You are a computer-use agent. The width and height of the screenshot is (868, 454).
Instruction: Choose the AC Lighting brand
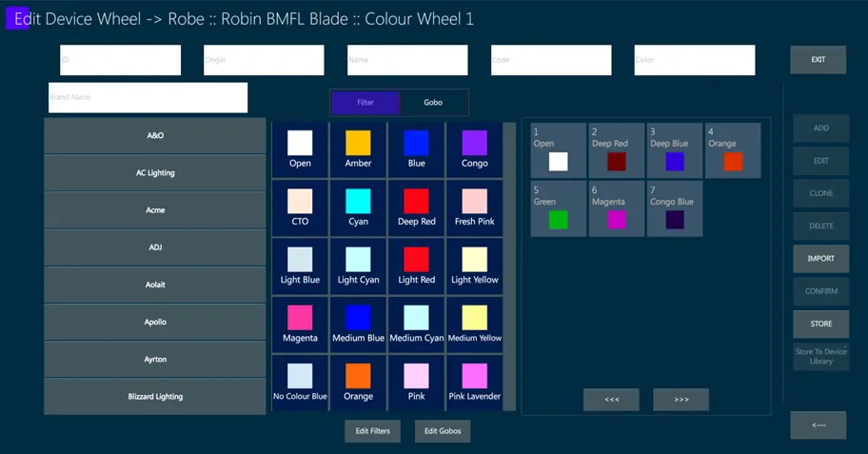[155, 172]
